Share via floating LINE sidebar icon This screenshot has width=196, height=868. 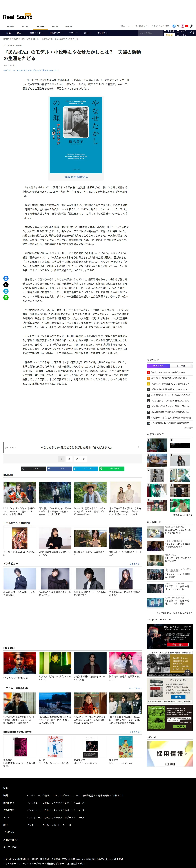[x=6, y=298]
